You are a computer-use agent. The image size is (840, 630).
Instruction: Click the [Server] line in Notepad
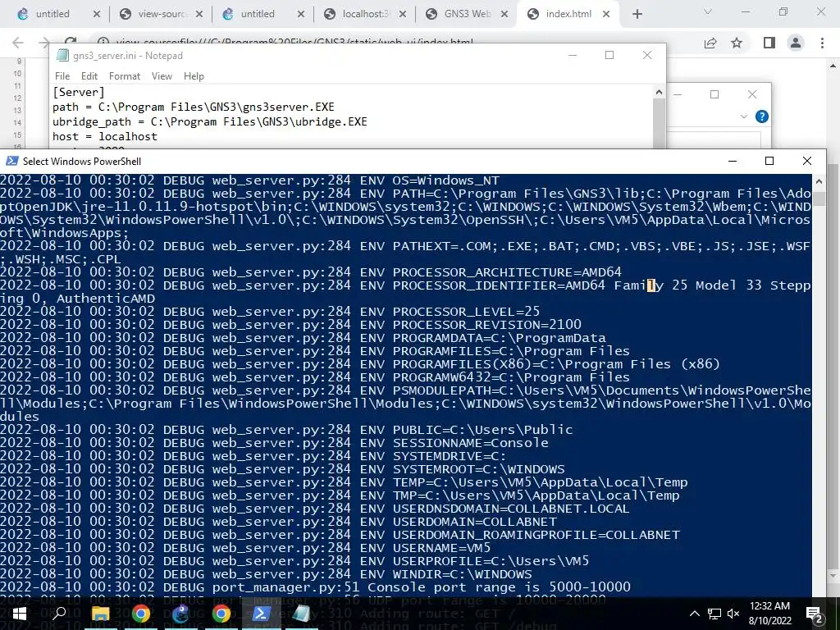(x=79, y=92)
